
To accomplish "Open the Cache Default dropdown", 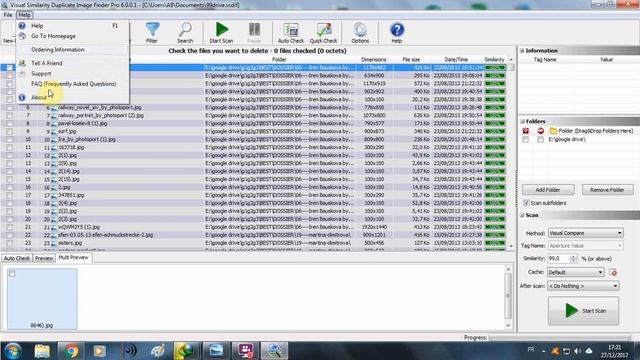I will 576,272.
